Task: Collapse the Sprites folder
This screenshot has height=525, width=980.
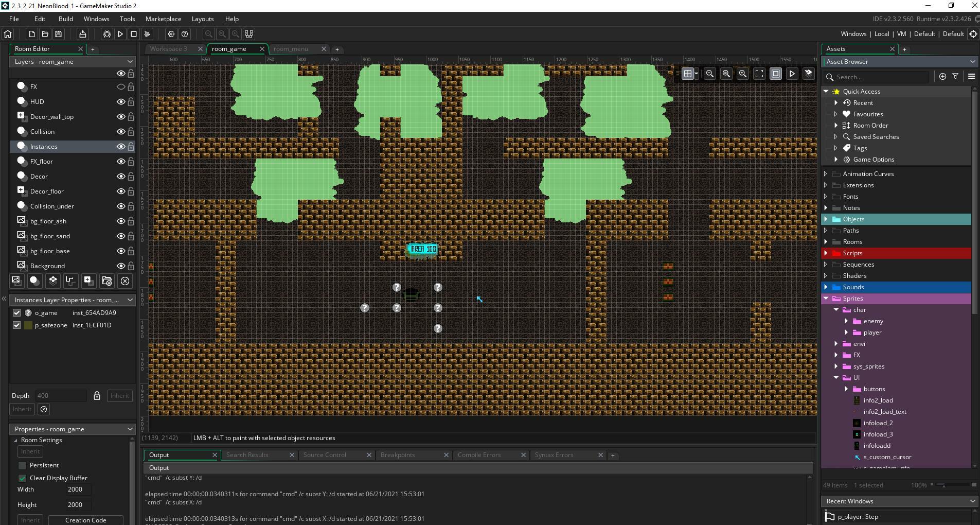Action: [826, 299]
